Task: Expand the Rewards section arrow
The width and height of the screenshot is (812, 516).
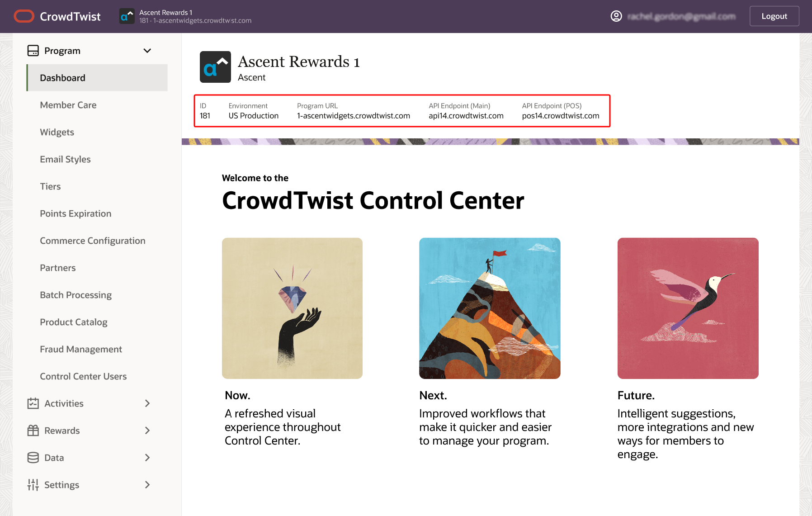Action: [x=147, y=431]
